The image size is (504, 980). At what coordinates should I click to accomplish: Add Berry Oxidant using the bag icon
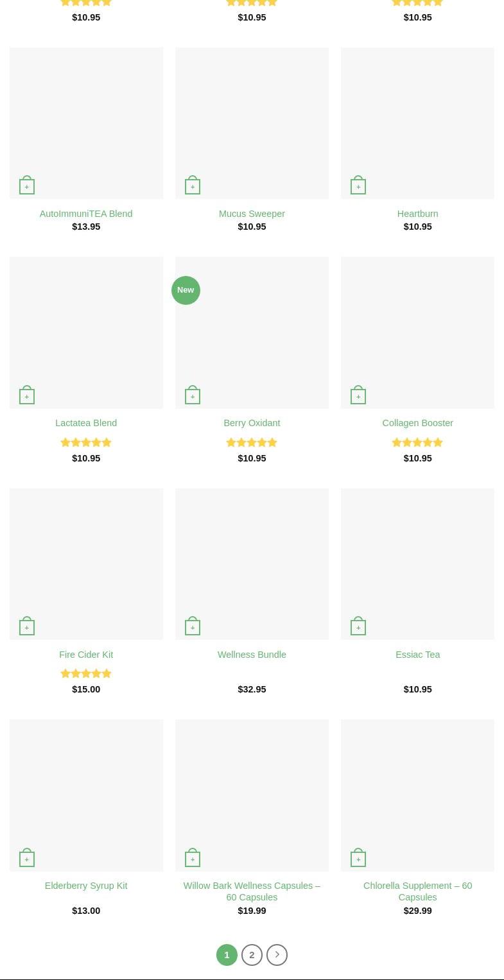pyautogui.click(x=193, y=395)
